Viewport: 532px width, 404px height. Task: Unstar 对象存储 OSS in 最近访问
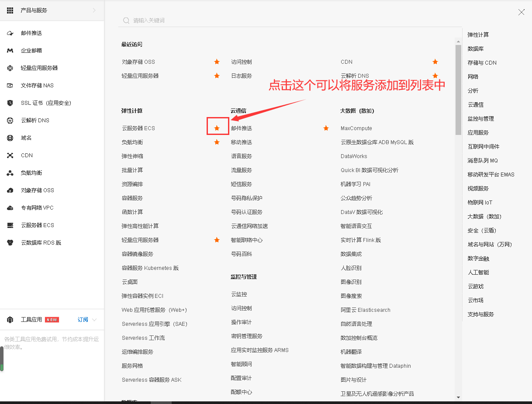click(217, 62)
